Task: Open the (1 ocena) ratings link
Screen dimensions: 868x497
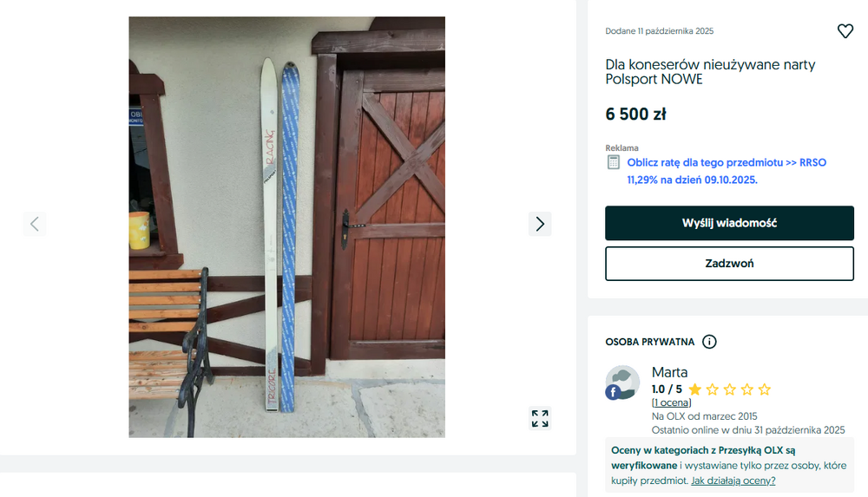Action: coord(672,403)
